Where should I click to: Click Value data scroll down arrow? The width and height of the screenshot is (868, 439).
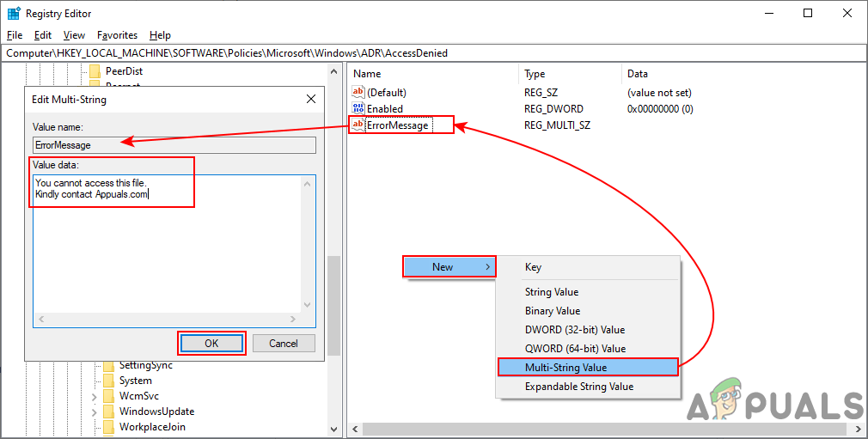(308, 306)
